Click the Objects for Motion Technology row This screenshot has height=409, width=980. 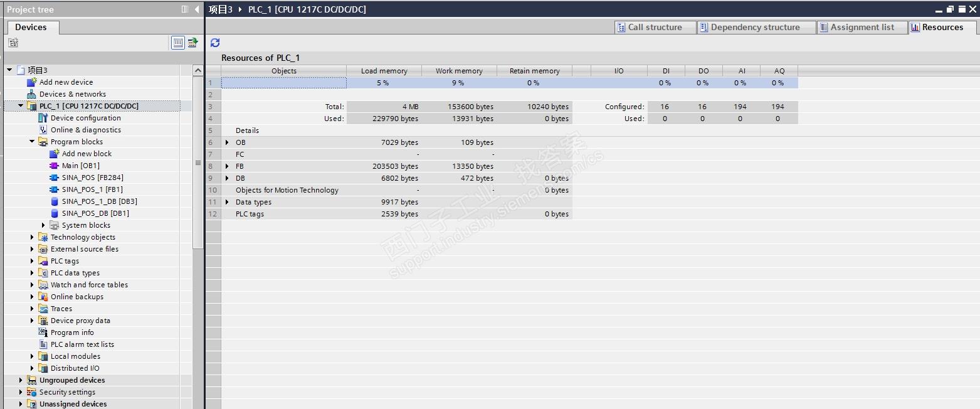396,190
